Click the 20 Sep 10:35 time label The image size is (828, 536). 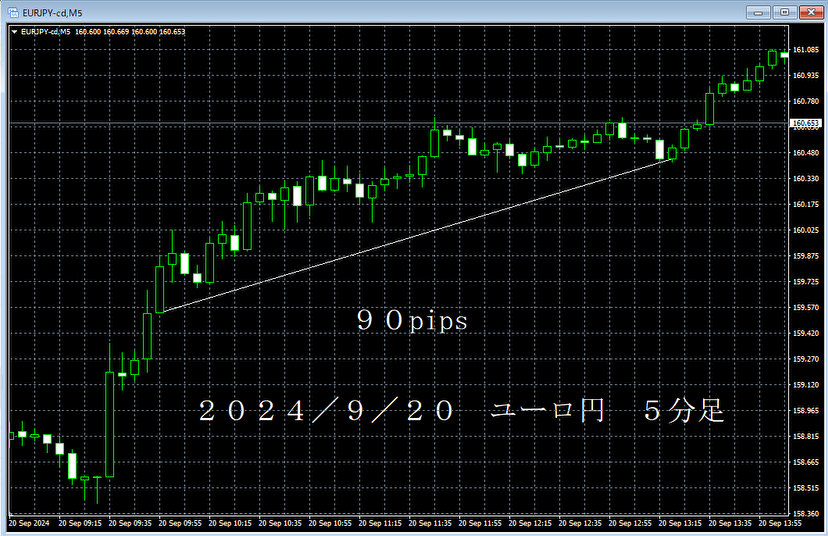pos(280,523)
